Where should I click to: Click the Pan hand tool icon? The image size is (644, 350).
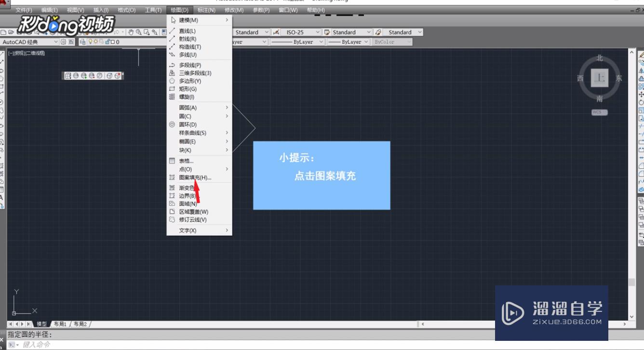click(x=131, y=32)
